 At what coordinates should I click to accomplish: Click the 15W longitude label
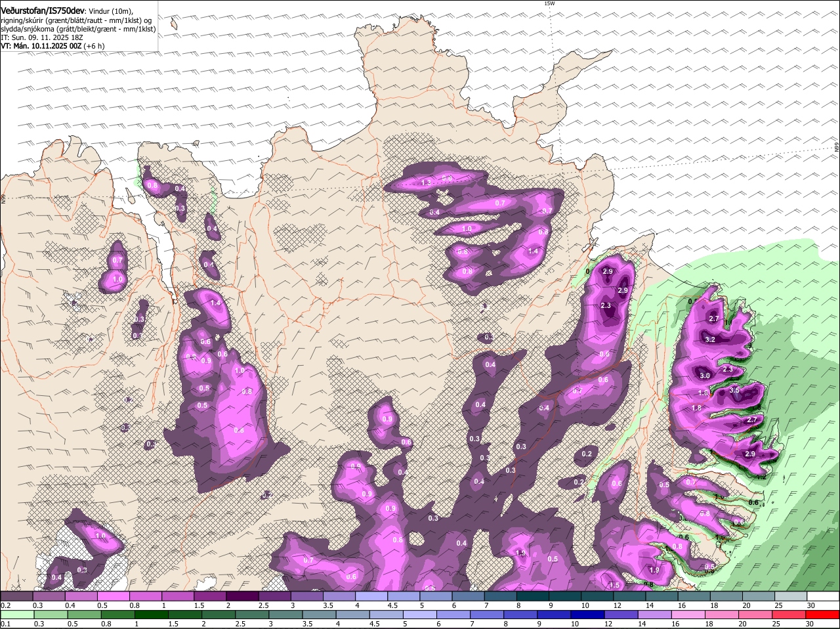point(549,3)
